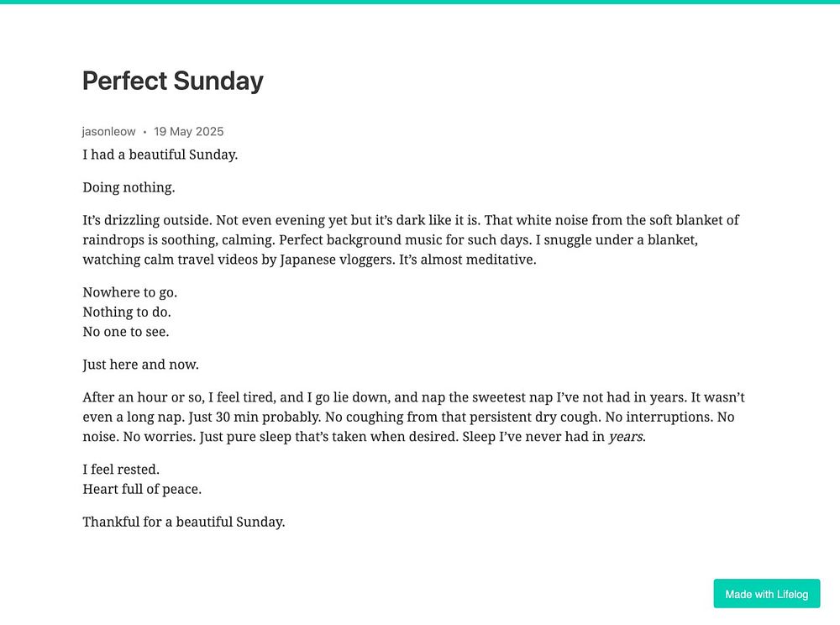Click the "Nowhere to go." line

[129, 292]
